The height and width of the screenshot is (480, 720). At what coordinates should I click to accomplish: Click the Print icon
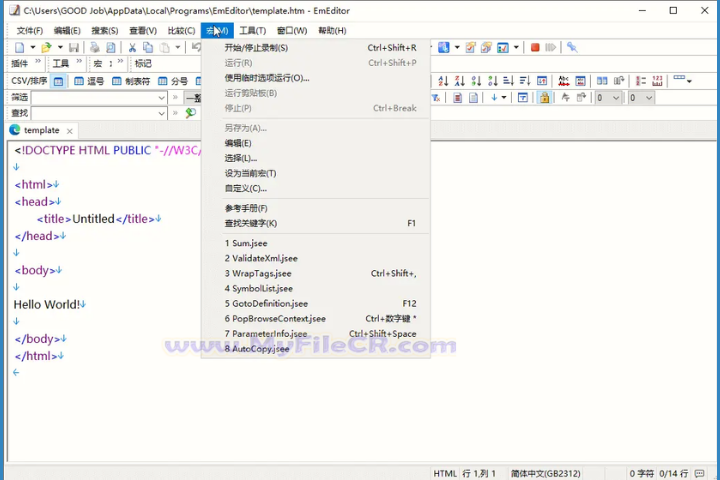(95, 47)
